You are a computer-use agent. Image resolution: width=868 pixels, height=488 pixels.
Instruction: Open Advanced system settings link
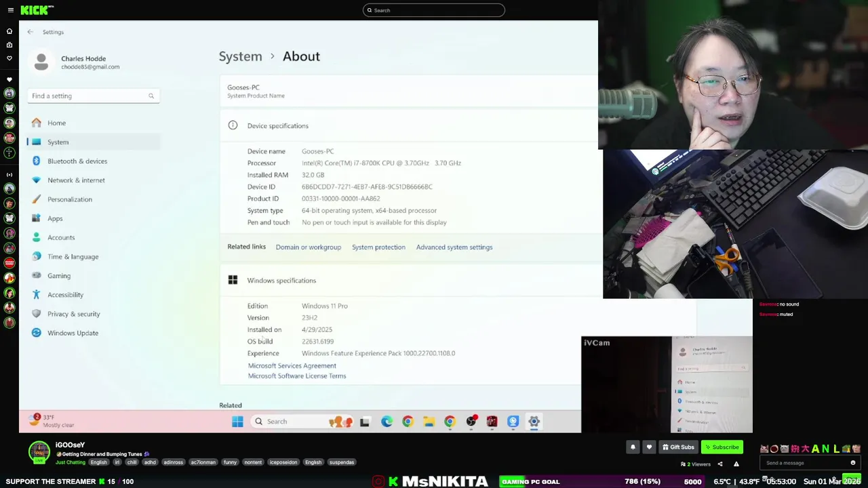click(x=454, y=247)
